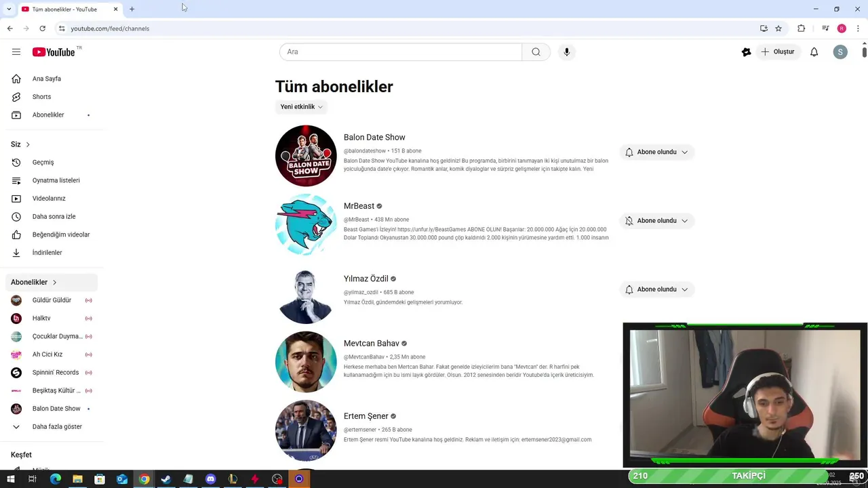Click the page vertical scrollbar
This screenshot has width=868, height=488.
tap(864, 52)
